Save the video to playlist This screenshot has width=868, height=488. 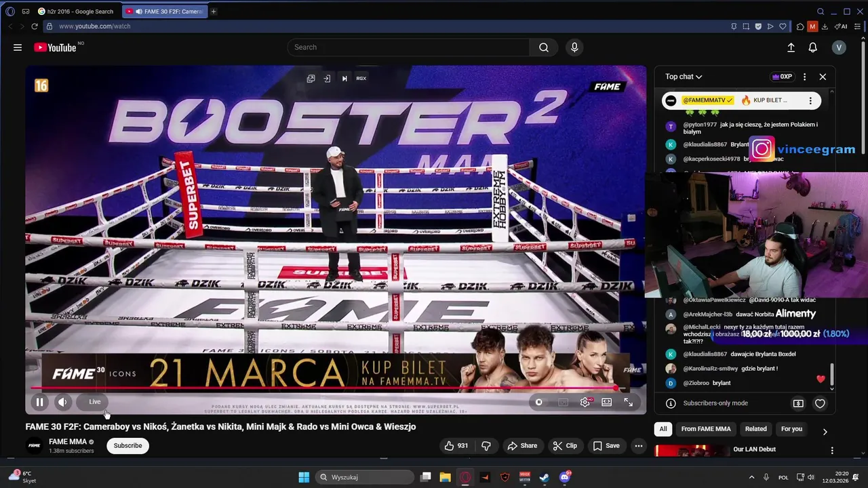click(x=606, y=445)
